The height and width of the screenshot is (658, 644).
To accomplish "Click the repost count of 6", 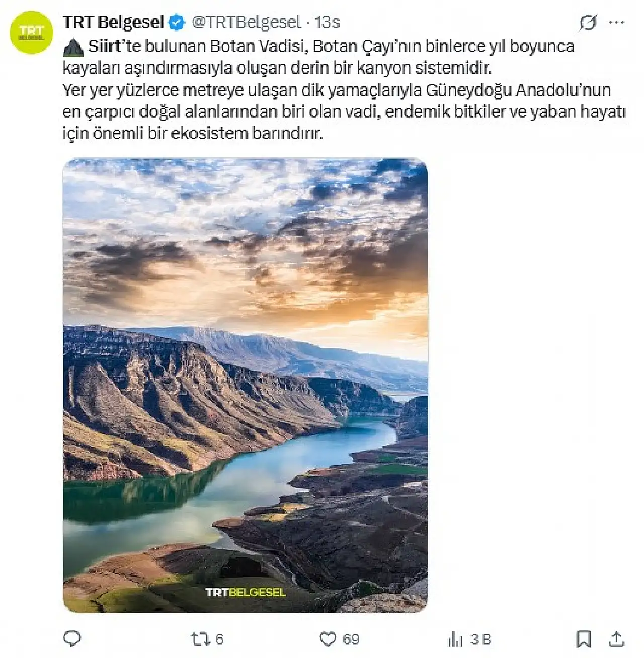I will (219, 639).
